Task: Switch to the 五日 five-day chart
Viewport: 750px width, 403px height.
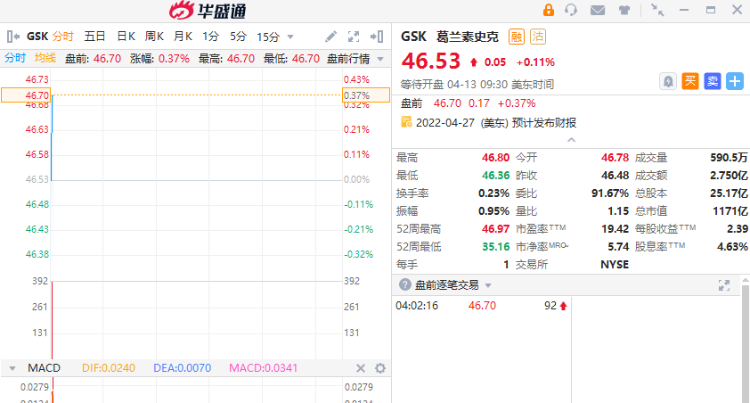Action: point(95,36)
